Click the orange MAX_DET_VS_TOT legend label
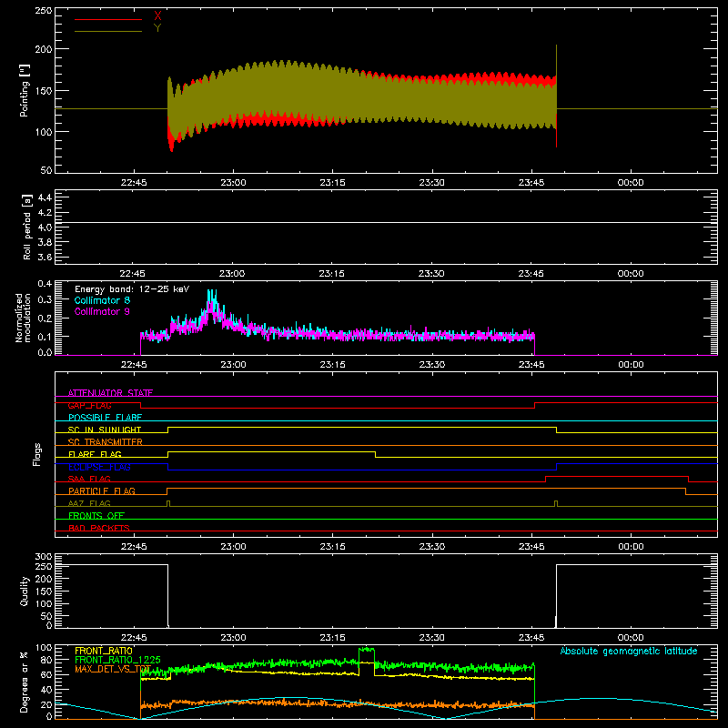Viewport: 728px width, 728px height. (x=113, y=669)
